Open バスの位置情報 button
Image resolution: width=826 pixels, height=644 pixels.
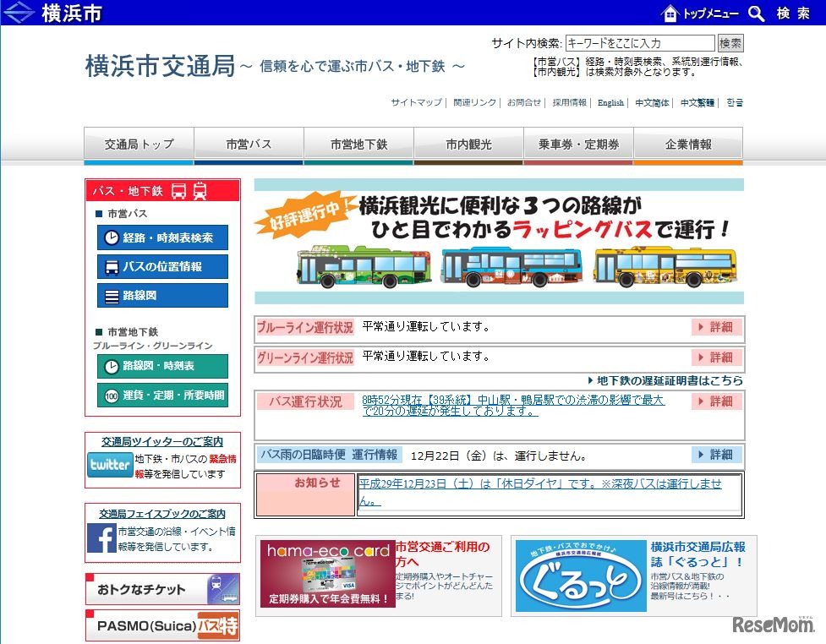(x=163, y=267)
